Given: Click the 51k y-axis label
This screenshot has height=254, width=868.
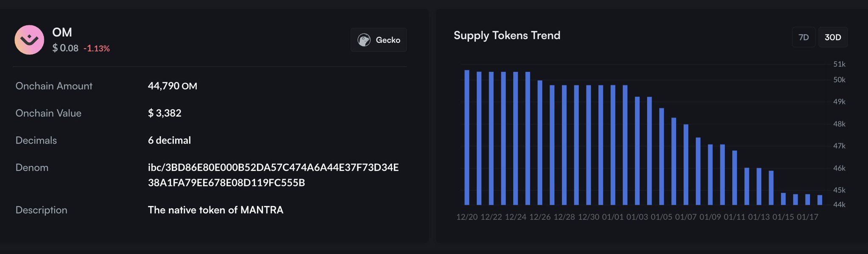Looking at the screenshot, I should pos(839,64).
